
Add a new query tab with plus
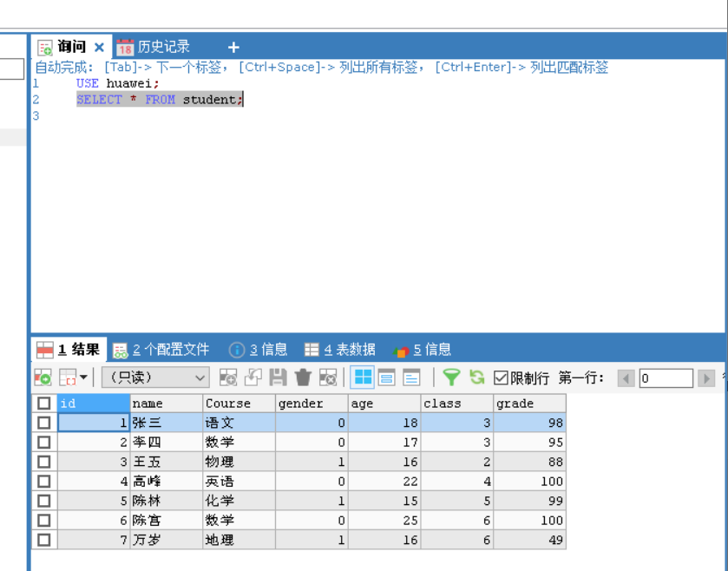(x=233, y=48)
